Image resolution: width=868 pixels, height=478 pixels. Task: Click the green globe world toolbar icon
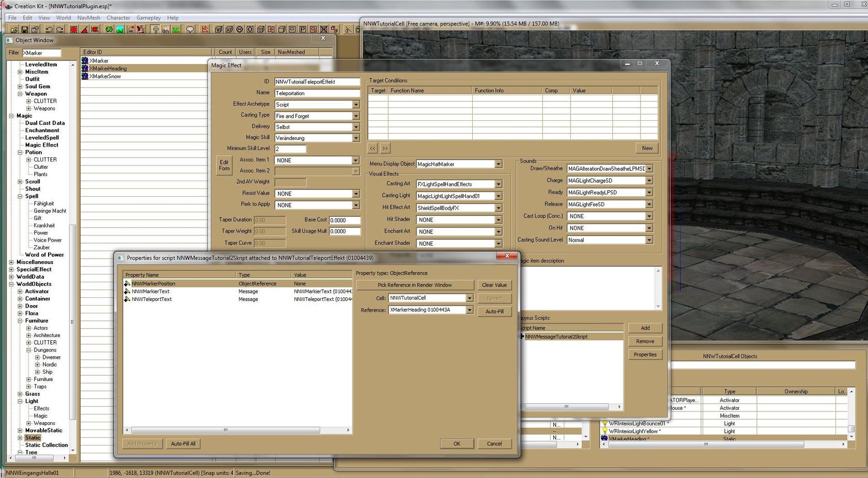[x=109, y=29]
